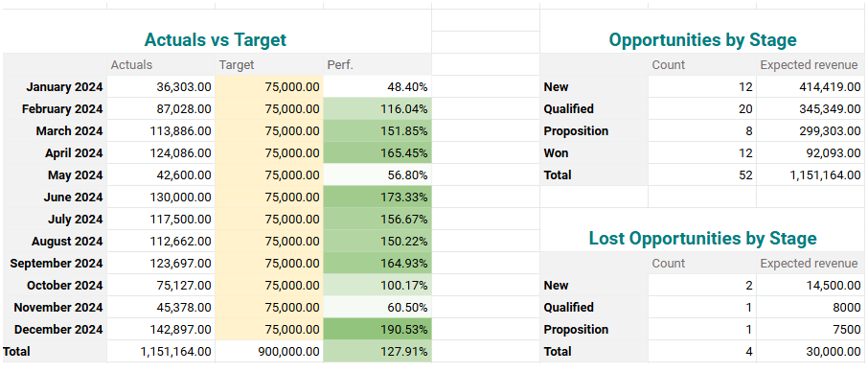Click the Qualified count cell 20
Screen dimensions: 868x372
click(702, 109)
